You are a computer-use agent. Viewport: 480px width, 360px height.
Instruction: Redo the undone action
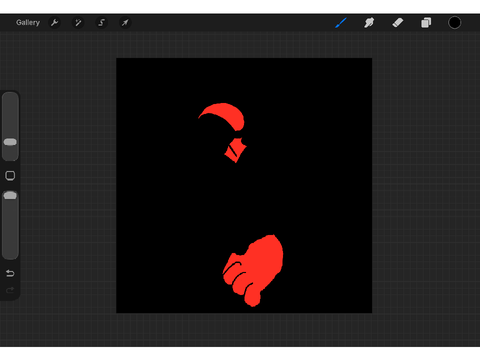[x=10, y=290]
